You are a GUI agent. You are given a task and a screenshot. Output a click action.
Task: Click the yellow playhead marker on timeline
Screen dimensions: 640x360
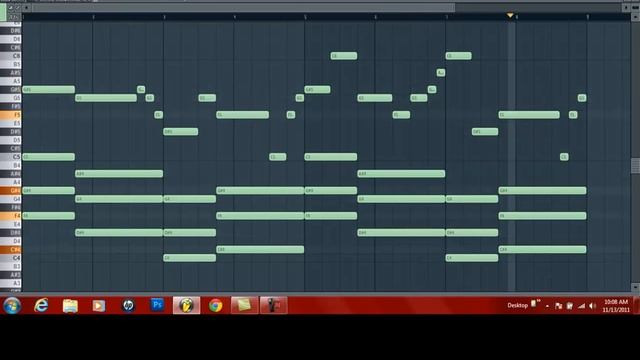click(510, 16)
